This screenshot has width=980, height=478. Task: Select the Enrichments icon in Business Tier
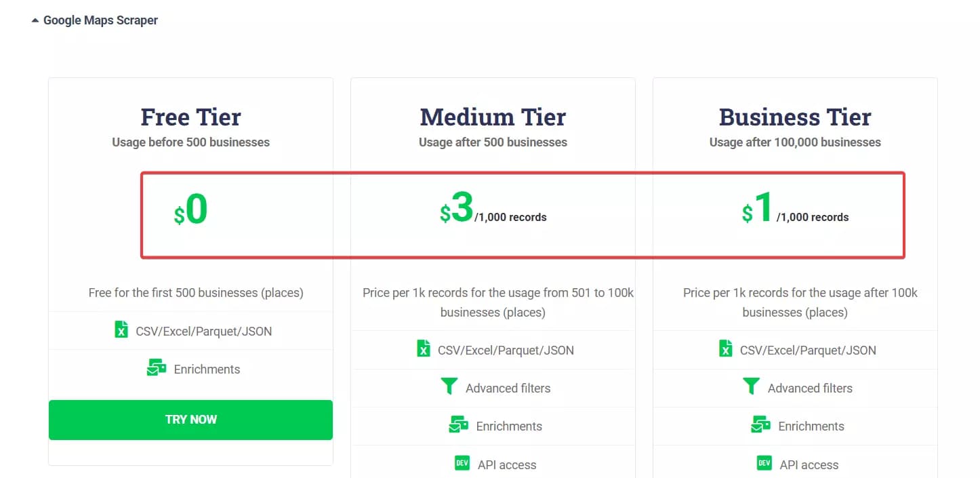(760, 425)
